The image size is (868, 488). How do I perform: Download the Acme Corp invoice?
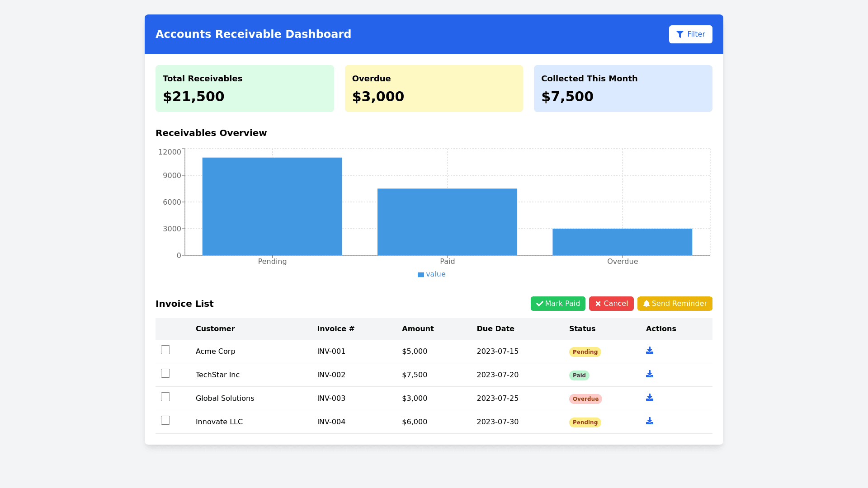[650, 351]
